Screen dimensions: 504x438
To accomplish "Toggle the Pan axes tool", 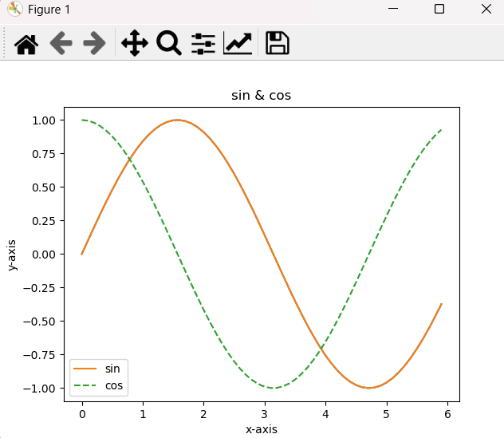I will click(134, 44).
